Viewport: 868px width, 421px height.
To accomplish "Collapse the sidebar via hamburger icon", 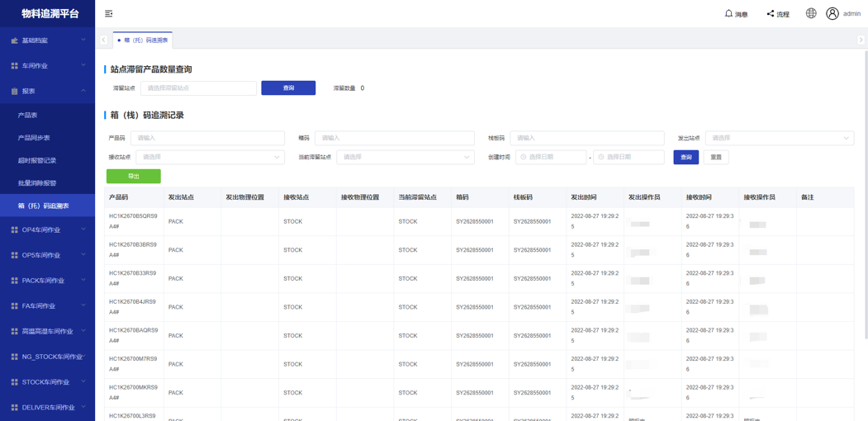I will pos(108,14).
